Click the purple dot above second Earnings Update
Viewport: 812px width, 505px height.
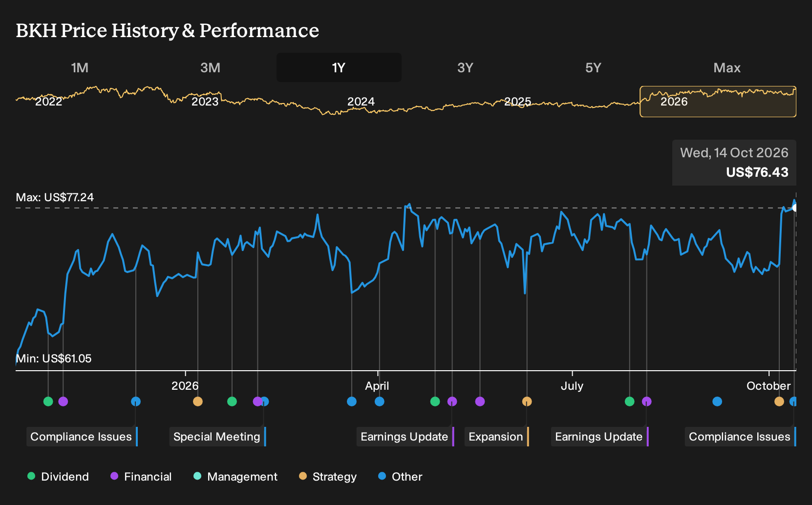[x=647, y=401]
